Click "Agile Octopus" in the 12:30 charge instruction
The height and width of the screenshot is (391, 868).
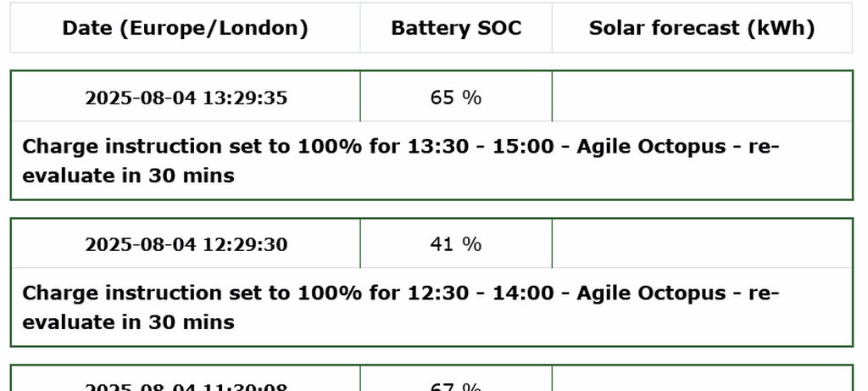coord(651,293)
